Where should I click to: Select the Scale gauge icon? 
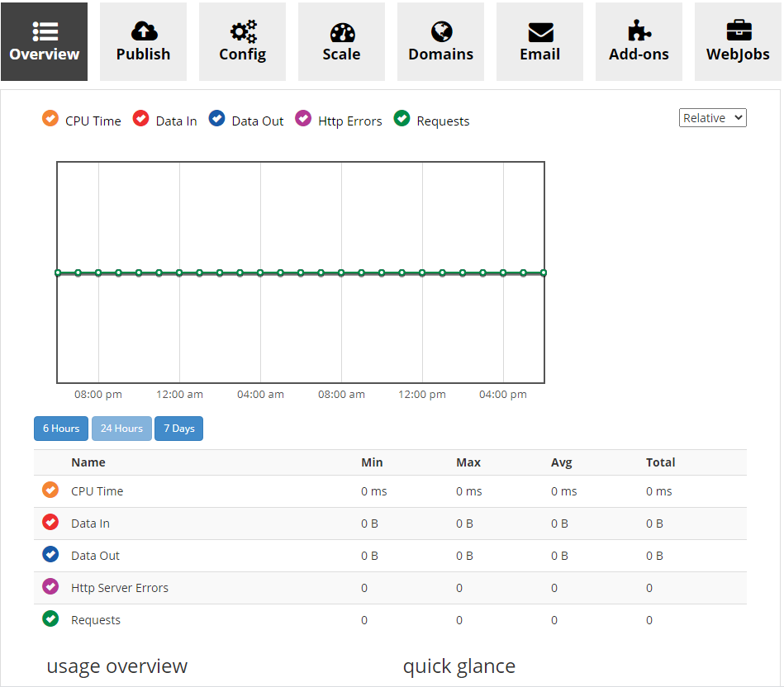[x=342, y=31]
